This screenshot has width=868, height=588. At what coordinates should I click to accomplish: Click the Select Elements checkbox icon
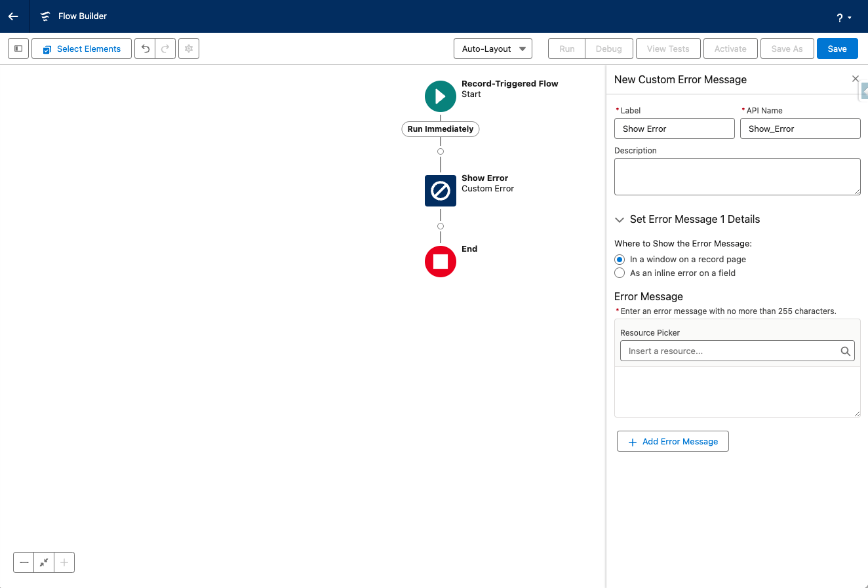[46, 49]
